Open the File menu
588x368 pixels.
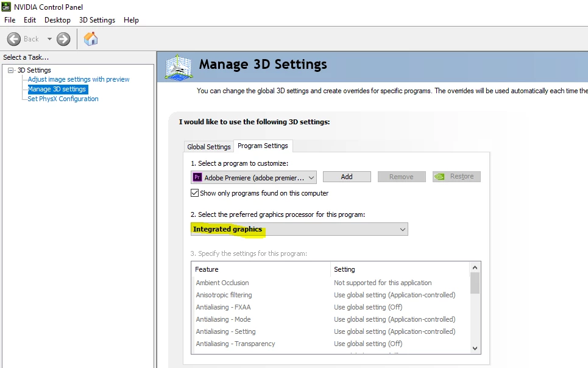tap(10, 20)
